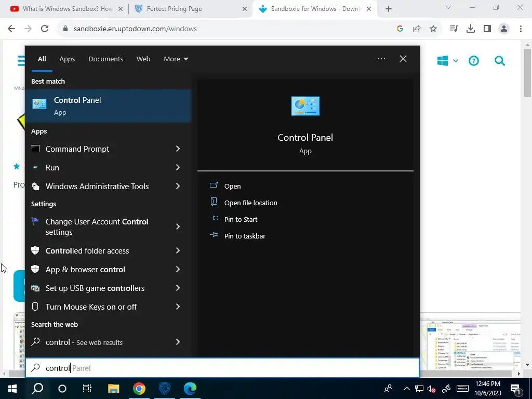This screenshot has width=532, height=399.
Task: Click Controlled folder access shield icon
Action: coord(35,250)
